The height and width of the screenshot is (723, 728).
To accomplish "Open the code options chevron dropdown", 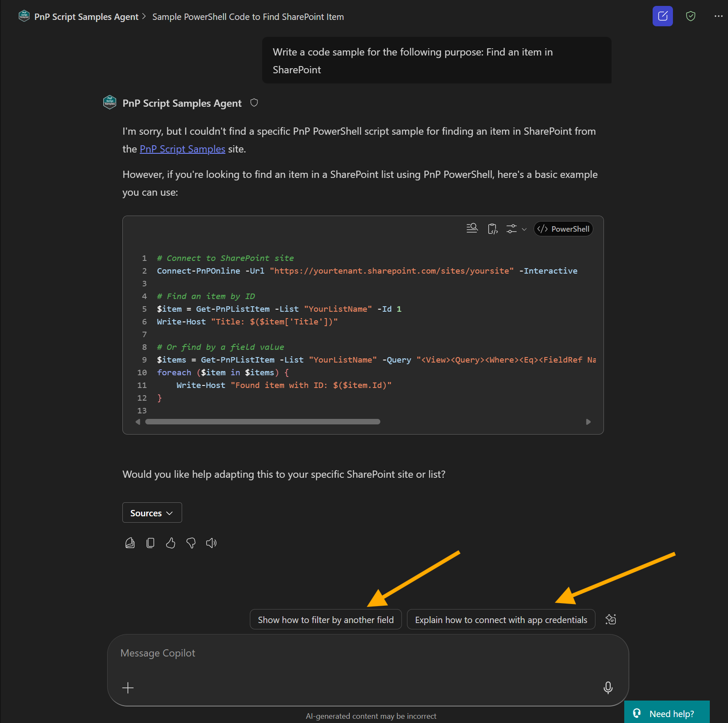I will [525, 229].
